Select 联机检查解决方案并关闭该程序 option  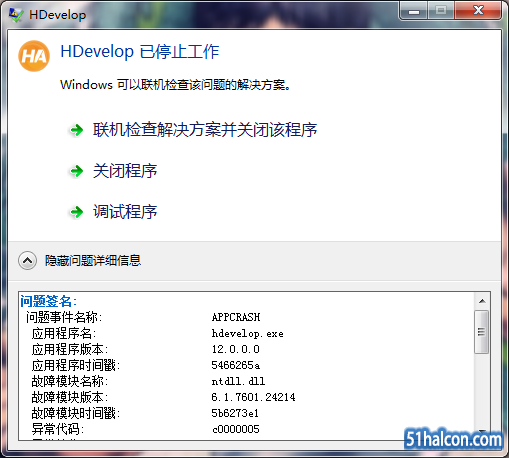tap(205, 130)
